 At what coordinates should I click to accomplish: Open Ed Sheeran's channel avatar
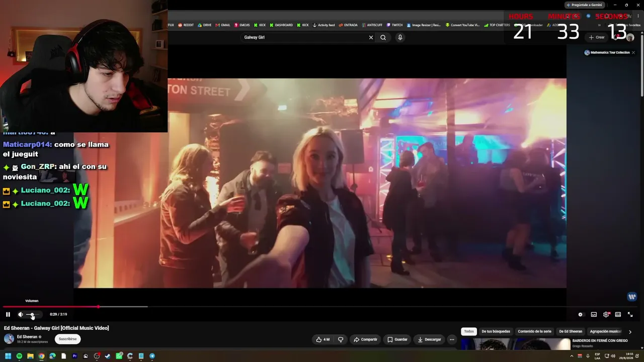[9, 339]
